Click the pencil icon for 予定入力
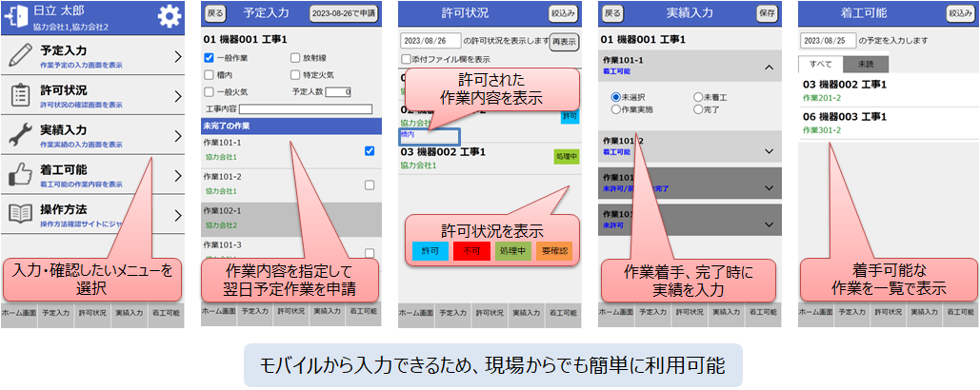This screenshot has height=390, width=980. click(x=19, y=56)
